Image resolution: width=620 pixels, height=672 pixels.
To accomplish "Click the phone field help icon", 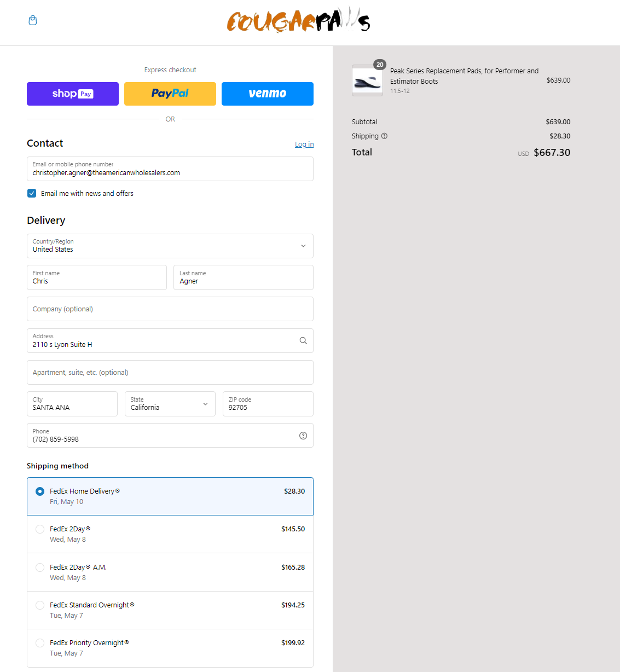I will click(x=303, y=436).
